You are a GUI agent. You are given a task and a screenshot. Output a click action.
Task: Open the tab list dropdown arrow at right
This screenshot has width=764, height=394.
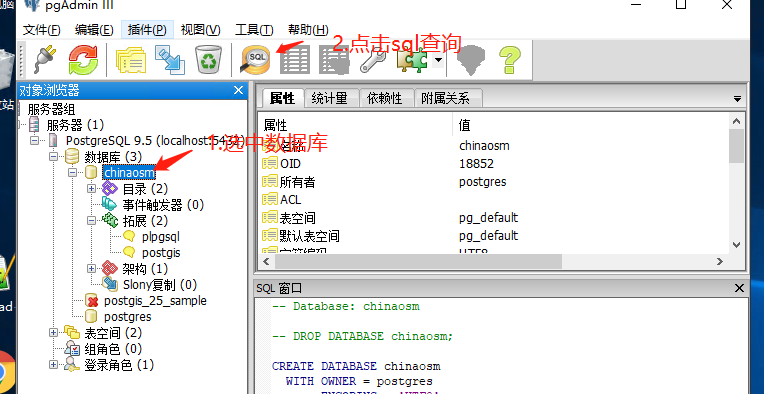tap(737, 99)
